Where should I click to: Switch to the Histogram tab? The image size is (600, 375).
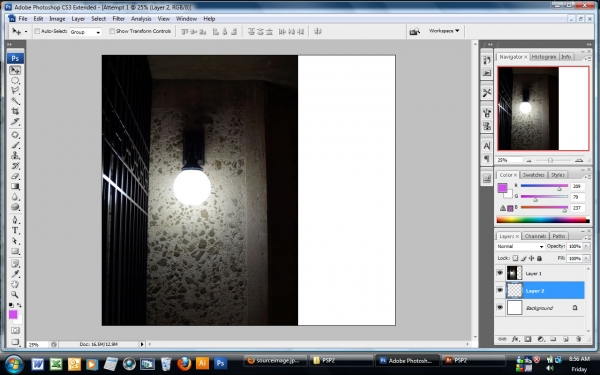tap(544, 57)
